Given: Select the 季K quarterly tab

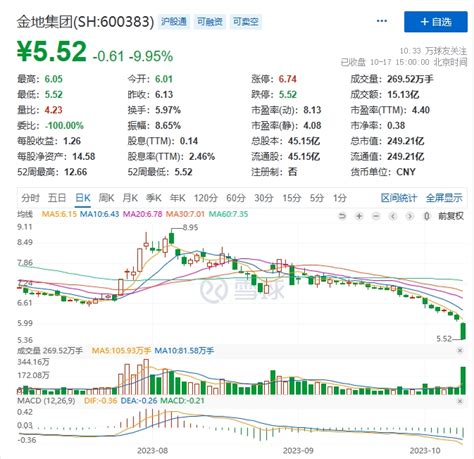Looking at the screenshot, I should coord(154,198).
